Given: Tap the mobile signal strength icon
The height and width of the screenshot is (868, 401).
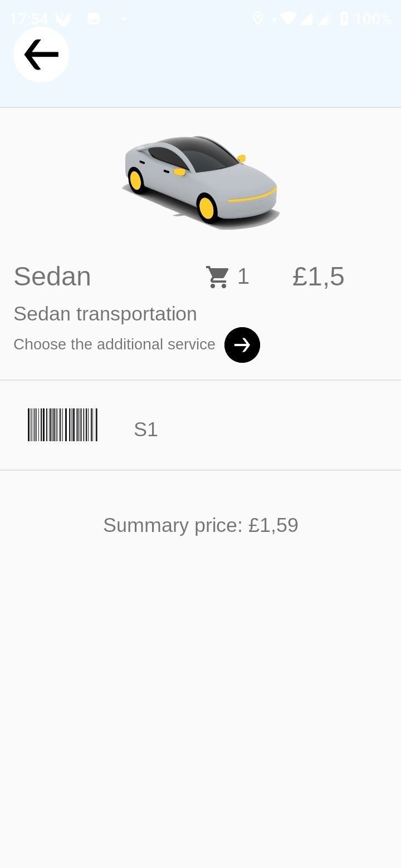Looking at the screenshot, I should 306,19.
